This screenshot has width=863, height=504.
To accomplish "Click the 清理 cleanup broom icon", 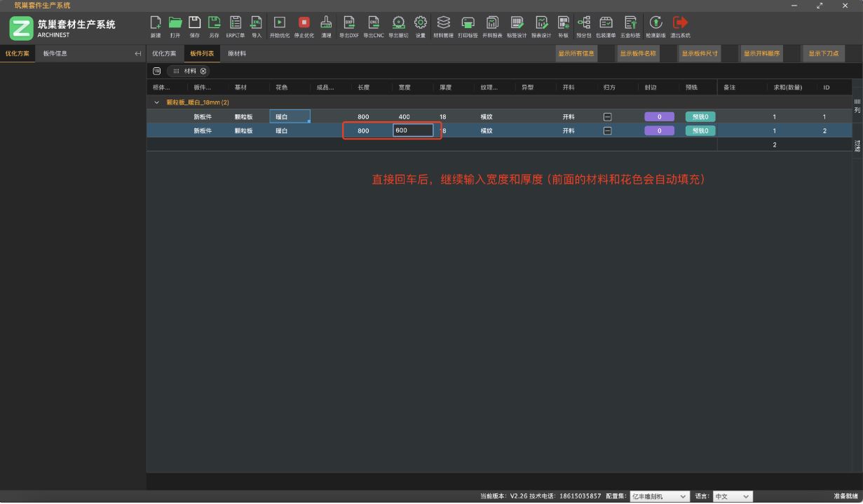I will (x=326, y=23).
